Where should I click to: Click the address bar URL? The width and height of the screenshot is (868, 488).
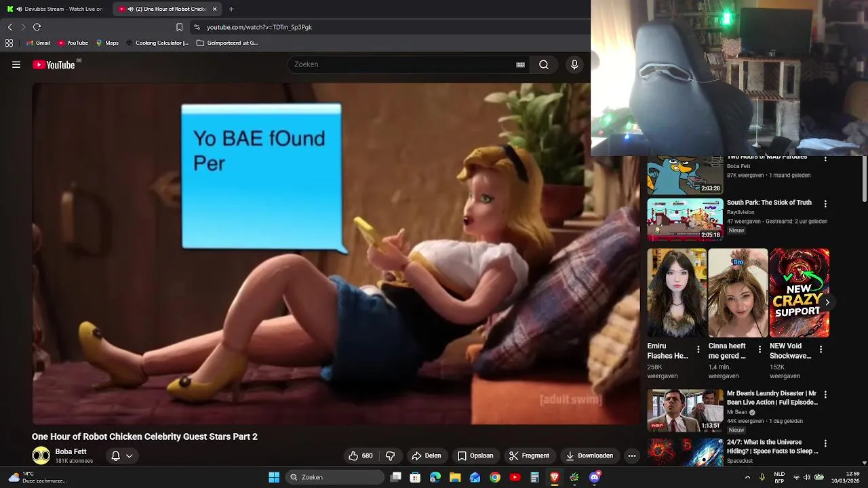tap(259, 27)
